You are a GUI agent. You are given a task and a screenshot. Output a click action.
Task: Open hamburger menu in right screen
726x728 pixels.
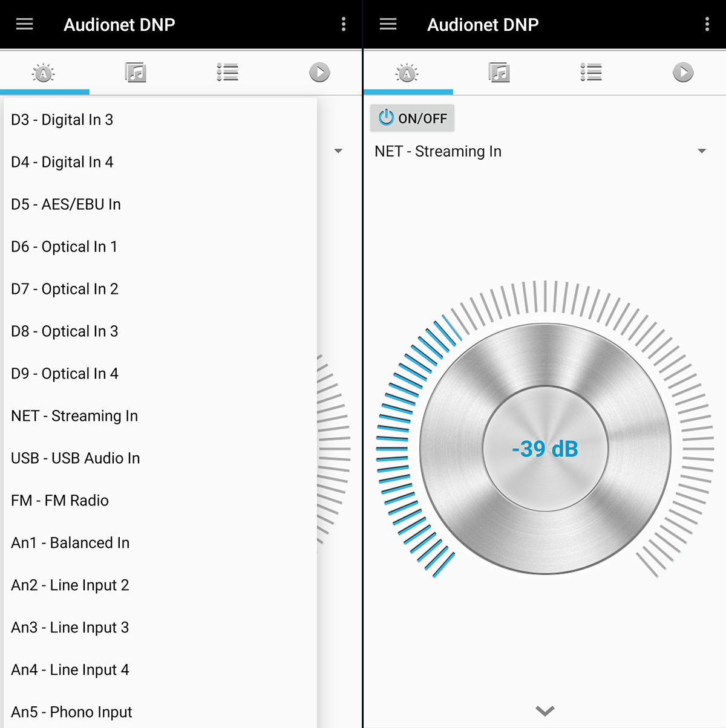pyautogui.click(x=388, y=24)
